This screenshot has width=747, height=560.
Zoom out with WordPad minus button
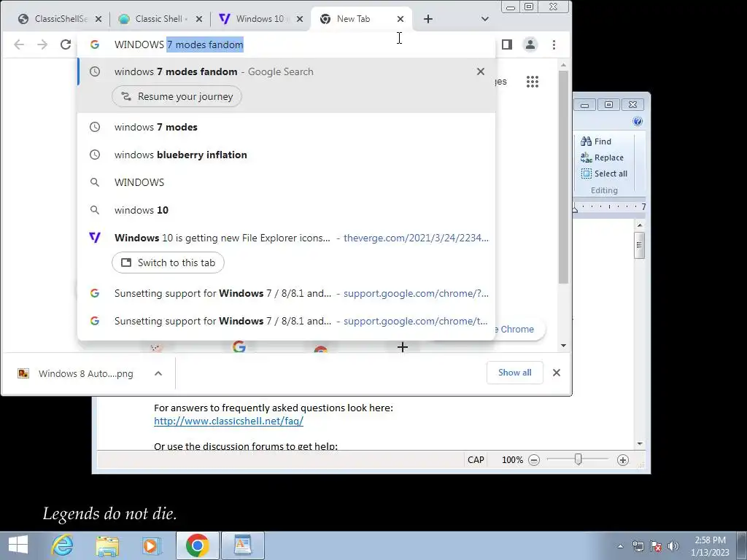point(534,460)
